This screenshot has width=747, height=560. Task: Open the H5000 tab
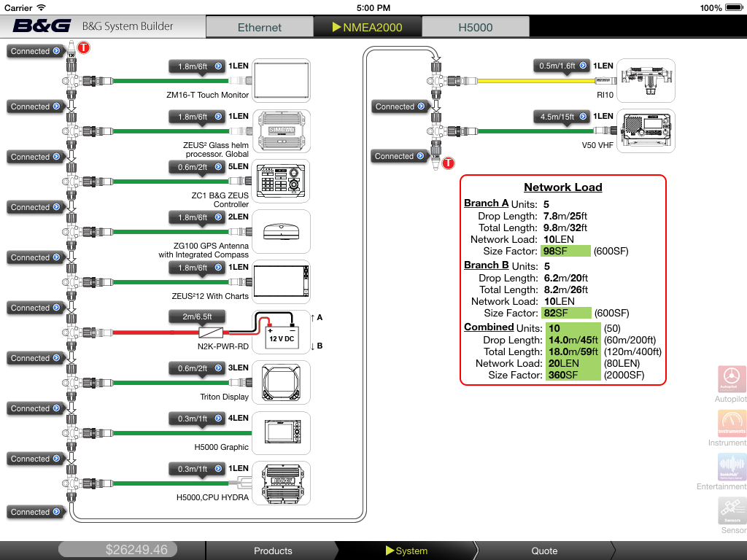(476, 27)
